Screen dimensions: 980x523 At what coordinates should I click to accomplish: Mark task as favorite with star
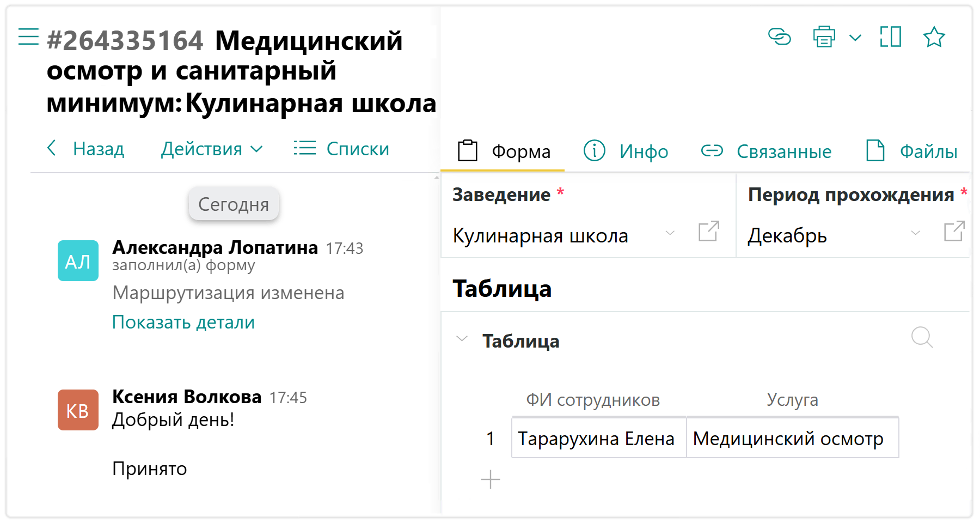[x=934, y=37]
